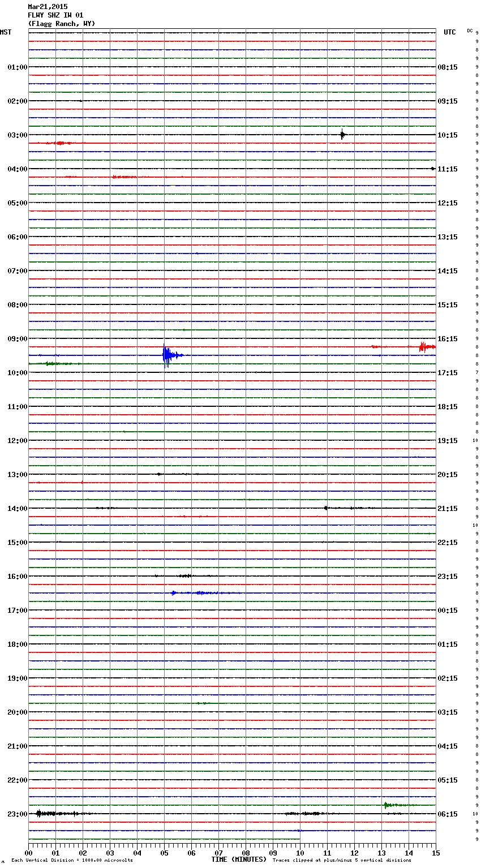
Task: Click minute 08 on the bottom axis
Action: (x=246, y=853)
